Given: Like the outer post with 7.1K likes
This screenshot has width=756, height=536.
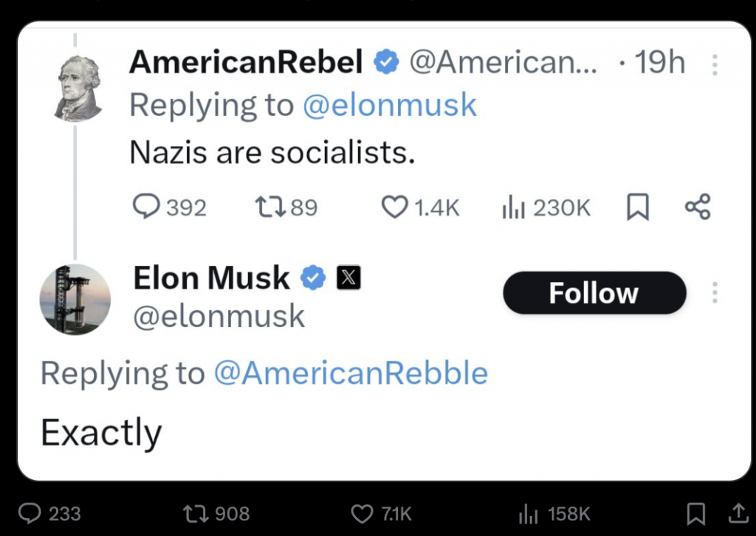Looking at the screenshot, I should pyautogui.click(x=362, y=513).
